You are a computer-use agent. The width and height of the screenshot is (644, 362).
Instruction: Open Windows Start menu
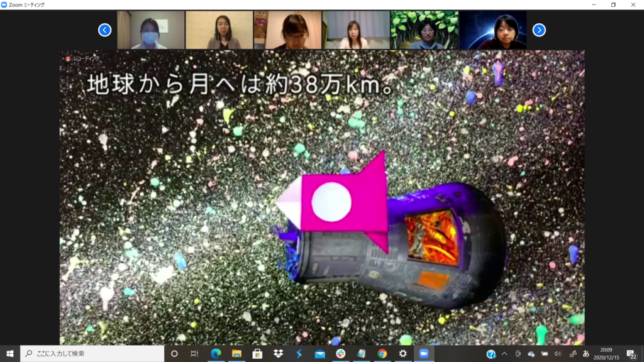coord(10,353)
